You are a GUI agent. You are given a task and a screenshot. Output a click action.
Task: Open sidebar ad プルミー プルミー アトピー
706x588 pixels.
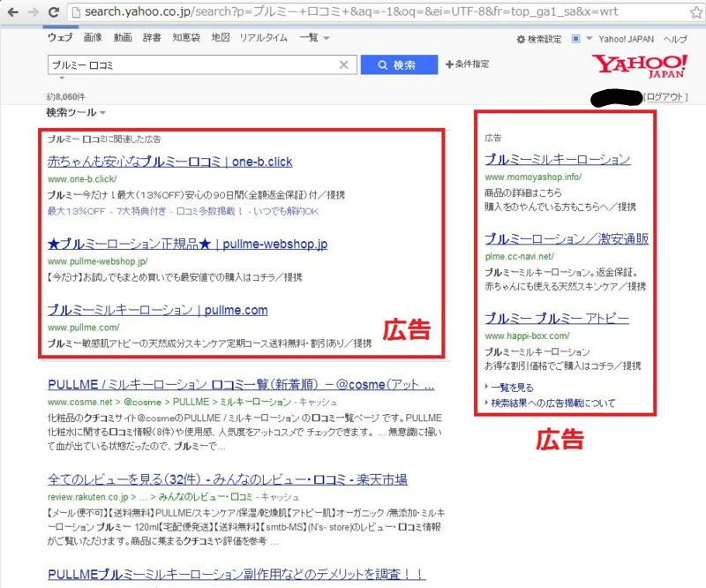coord(557,318)
